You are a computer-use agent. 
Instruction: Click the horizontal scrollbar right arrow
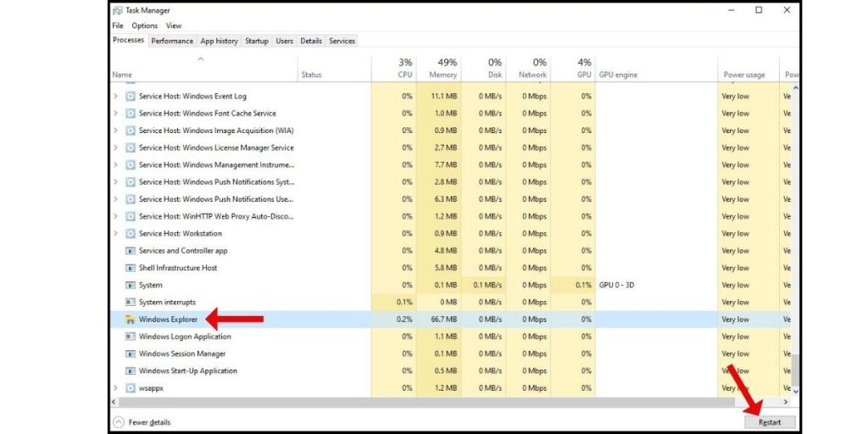(x=786, y=402)
